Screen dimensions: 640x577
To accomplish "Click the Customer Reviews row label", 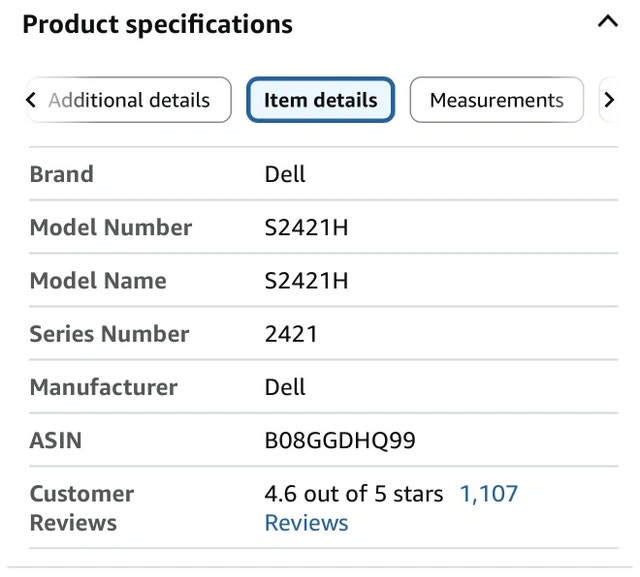I will click(81, 508).
